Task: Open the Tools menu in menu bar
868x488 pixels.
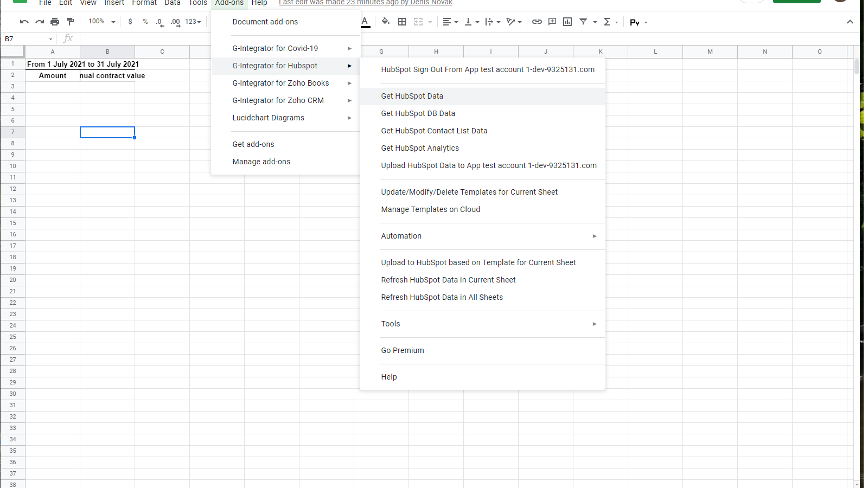Action: click(198, 3)
